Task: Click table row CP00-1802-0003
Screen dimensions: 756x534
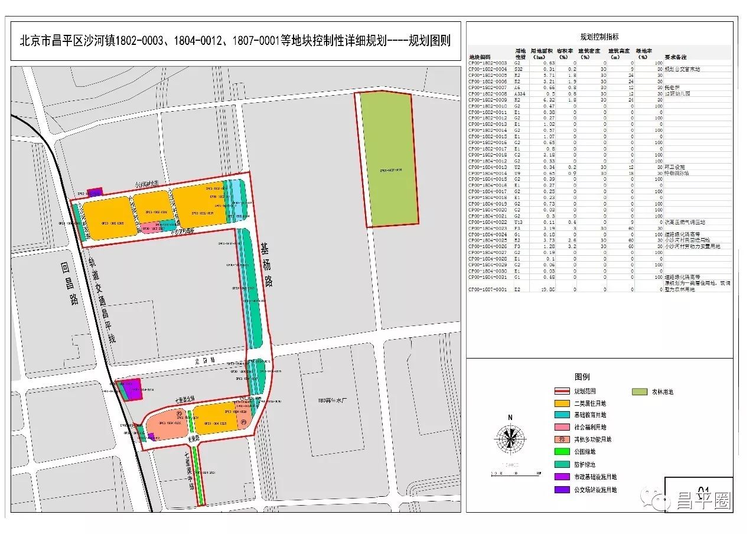Action: tap(600, 63)
